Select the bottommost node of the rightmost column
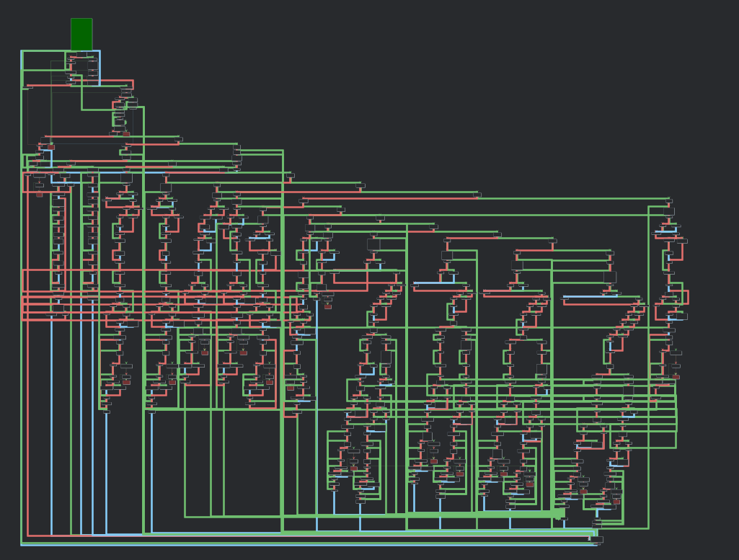The image size is (739, 560). pos(676,377)
